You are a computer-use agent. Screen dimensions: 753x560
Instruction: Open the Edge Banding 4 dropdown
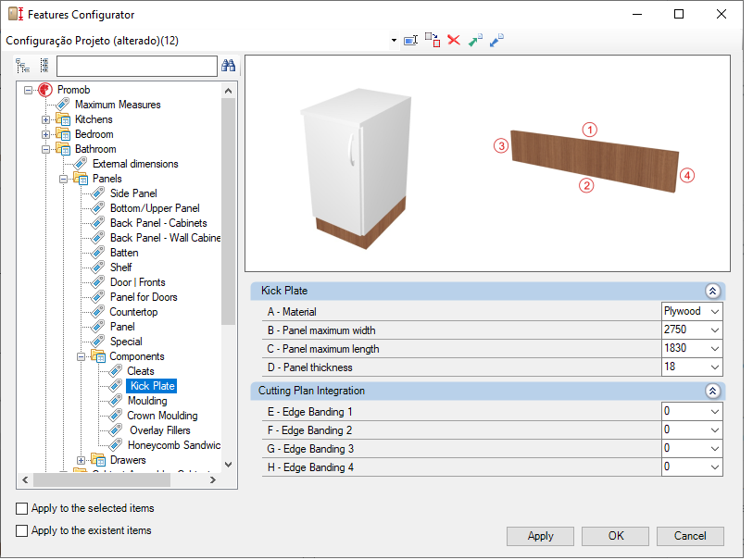[x=715, y=467]
